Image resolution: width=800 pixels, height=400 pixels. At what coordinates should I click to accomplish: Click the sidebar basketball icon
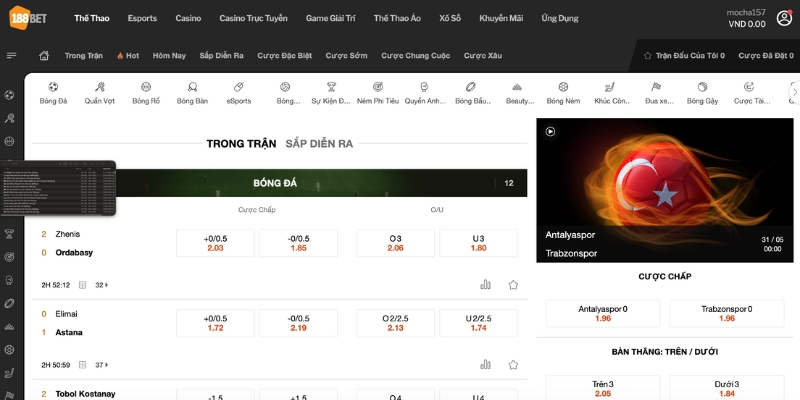(9, 141)
